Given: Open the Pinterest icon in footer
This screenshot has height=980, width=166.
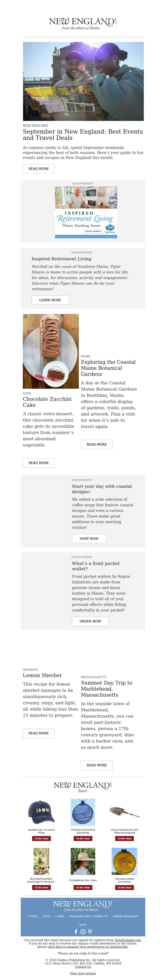Looking at the screenshot, I should pyautogui.click(x=90, y=932).
